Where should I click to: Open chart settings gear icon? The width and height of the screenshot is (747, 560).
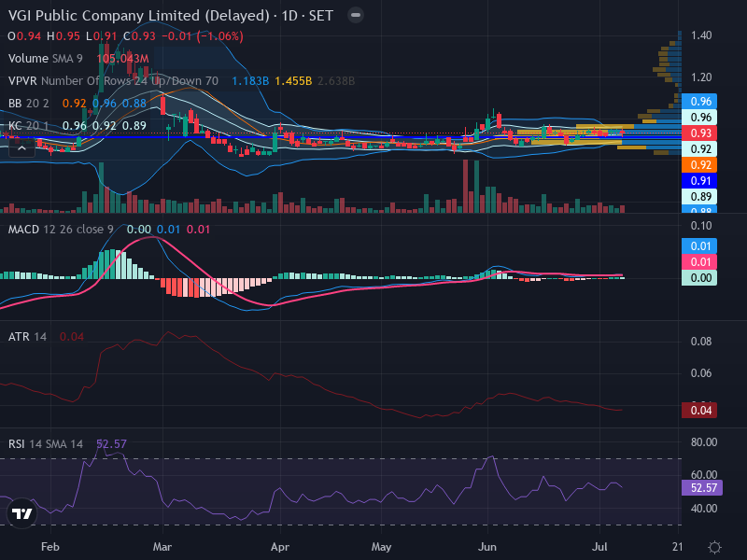point(714,547)
